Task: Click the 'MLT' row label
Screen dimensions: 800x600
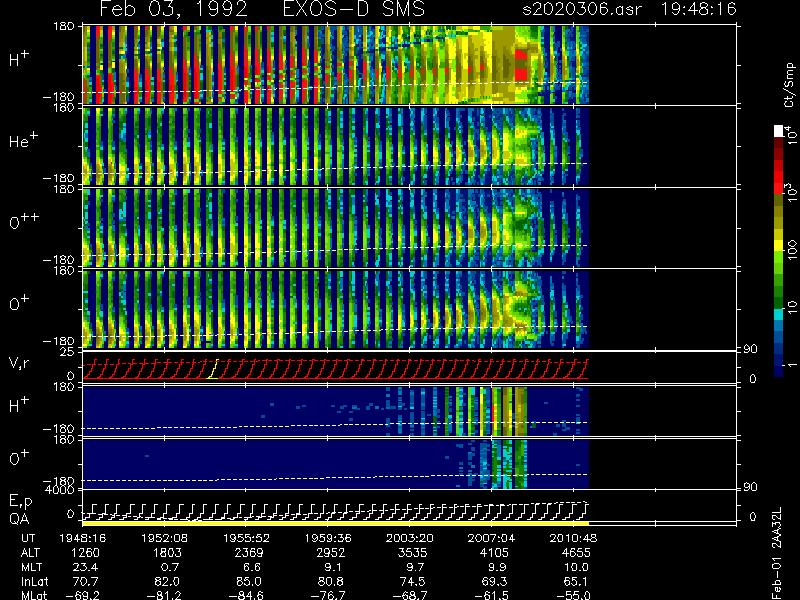Action: coord(31,567)
